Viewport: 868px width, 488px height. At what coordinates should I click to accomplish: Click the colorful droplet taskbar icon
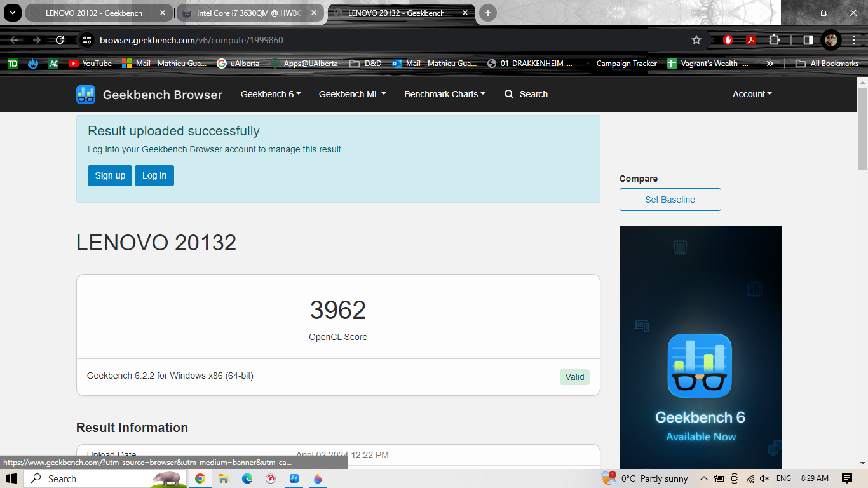tap(318, 478)
